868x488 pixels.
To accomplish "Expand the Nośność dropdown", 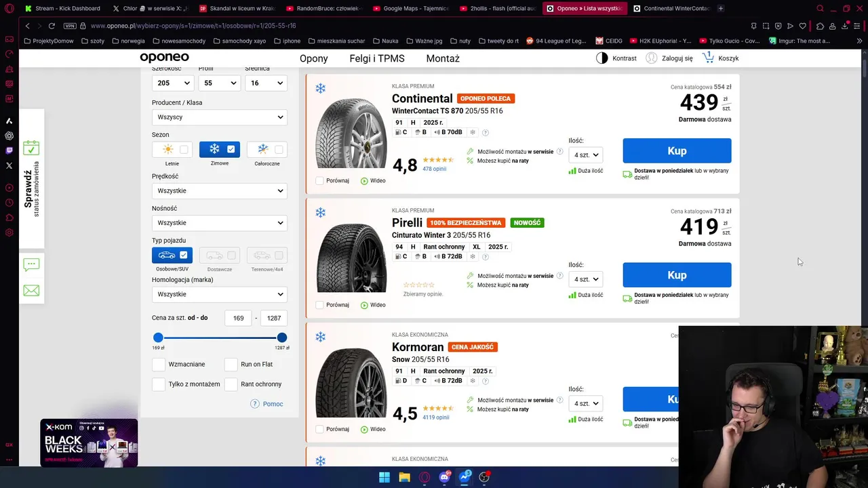I will coord(219,222).
